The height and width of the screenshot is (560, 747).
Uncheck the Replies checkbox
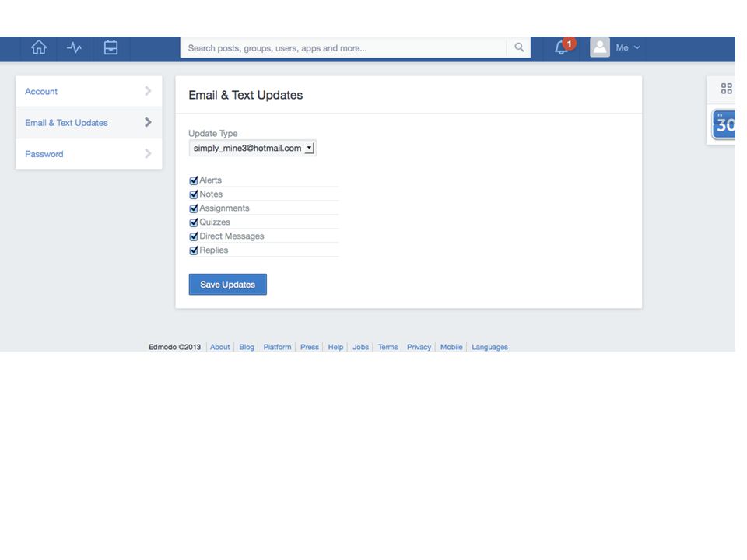194,250
